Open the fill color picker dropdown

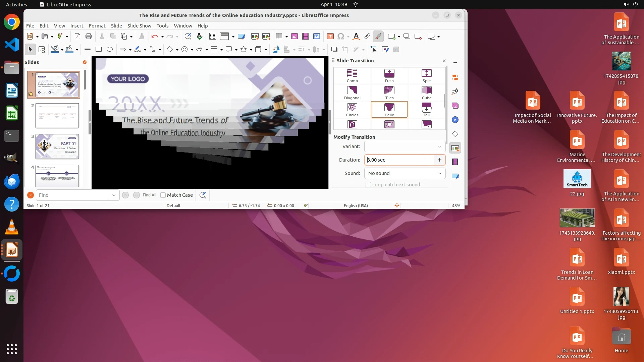pos(77,50)
